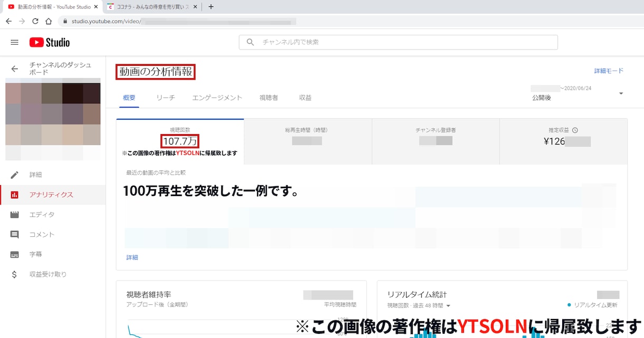This screenshot has height=338, width=644.
Task: Open the Subtitles icon in sidebar
Action: click(x=15, y=254)
